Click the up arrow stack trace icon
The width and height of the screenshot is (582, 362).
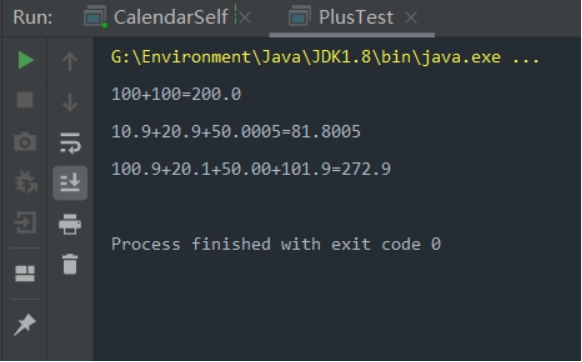pyautogui.click(x=70, y=61)
